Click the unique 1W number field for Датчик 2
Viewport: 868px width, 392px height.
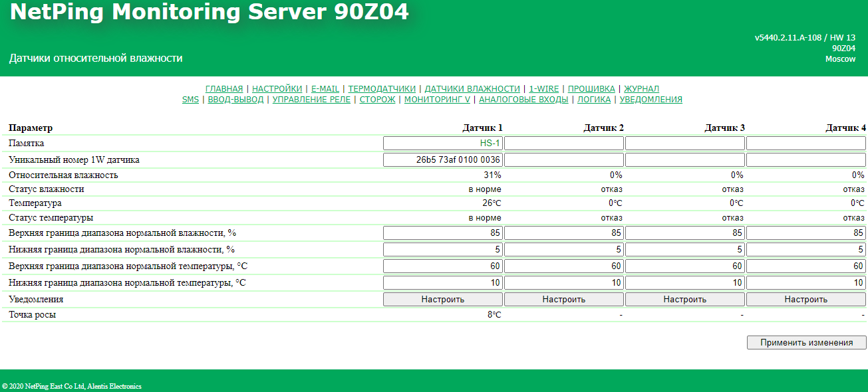click(564, 160)
